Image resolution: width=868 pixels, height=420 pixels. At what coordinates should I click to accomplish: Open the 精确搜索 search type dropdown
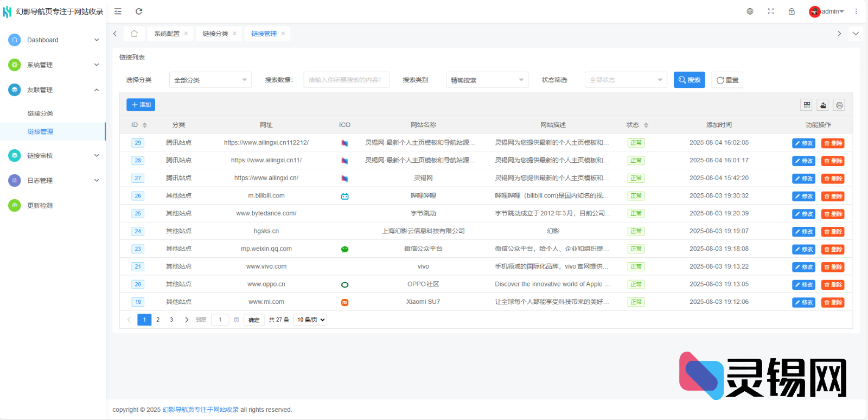click(x=487, y=80)
